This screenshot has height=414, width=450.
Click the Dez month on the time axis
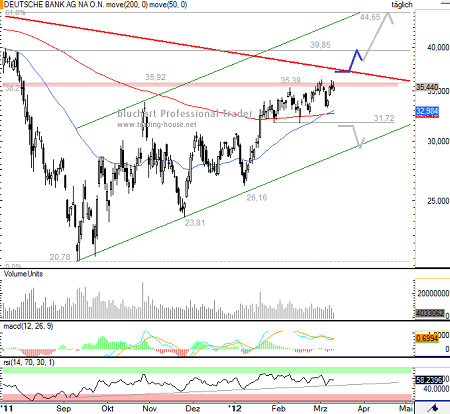(x=193, y=408)
